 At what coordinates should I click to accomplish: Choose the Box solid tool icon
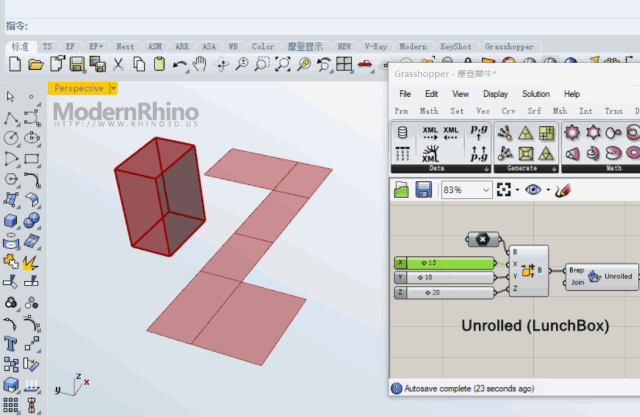coord(10,221)
